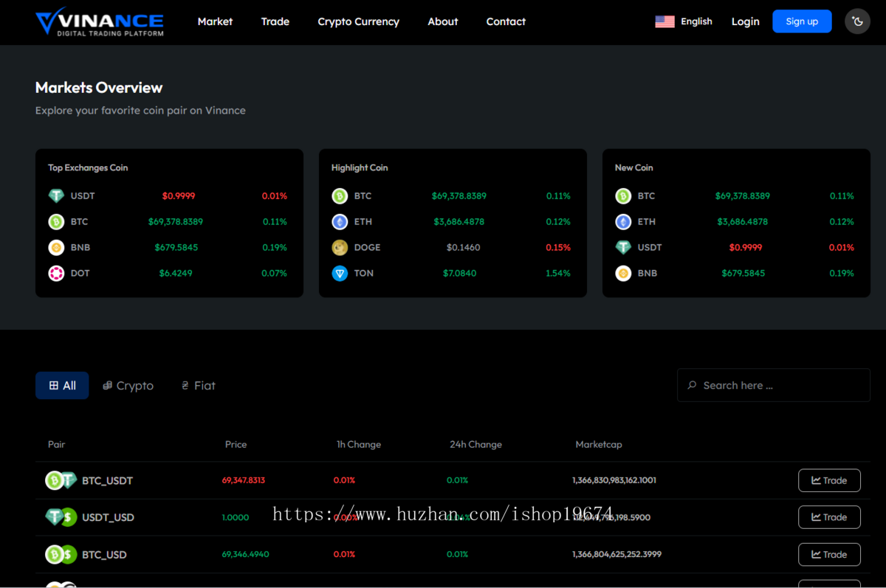Click DOT icon in Top Exchanges Coin
Image resolution: width=886 pixels, height=588 pixels.
(56, 273)
